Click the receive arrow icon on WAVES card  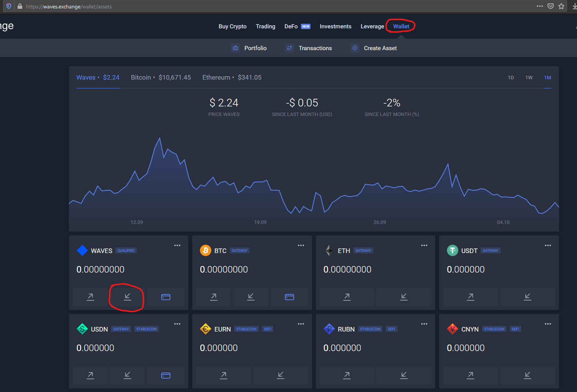pos(127,297)
